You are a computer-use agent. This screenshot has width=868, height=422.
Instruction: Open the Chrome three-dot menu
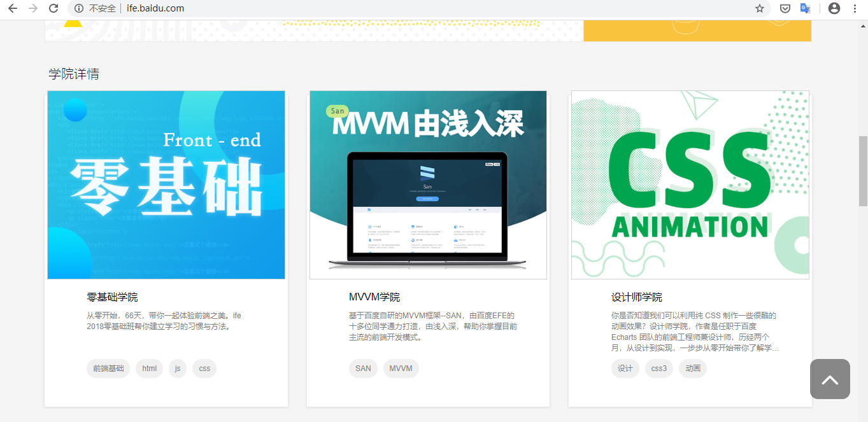[x=855, y=8]
